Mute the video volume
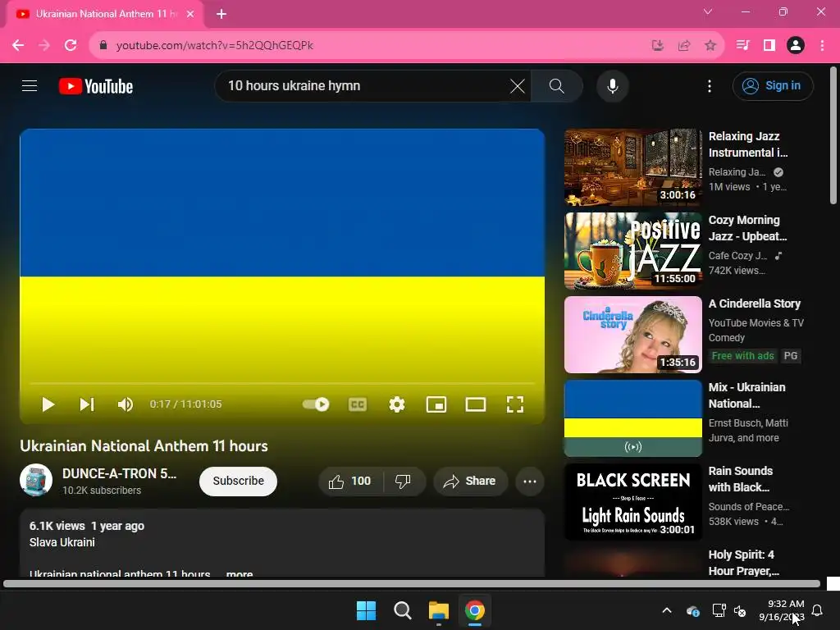 [x=126, y=404]
